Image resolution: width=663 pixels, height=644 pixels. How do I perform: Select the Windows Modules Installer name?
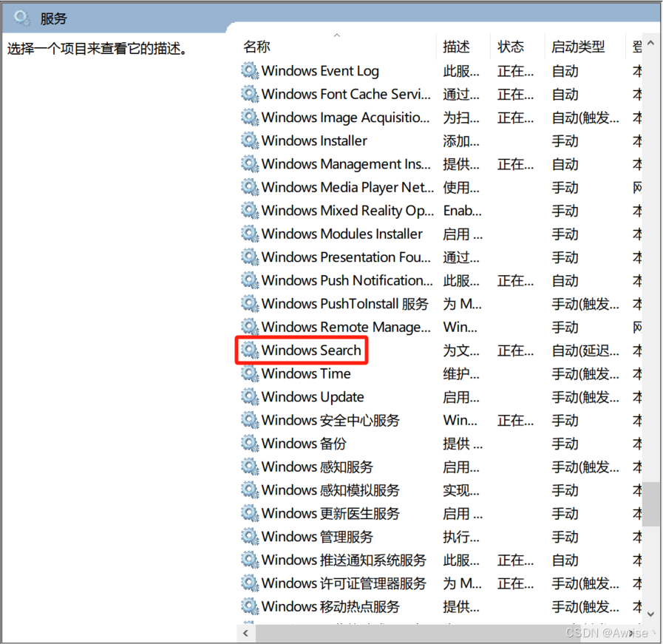pos(342,234)
